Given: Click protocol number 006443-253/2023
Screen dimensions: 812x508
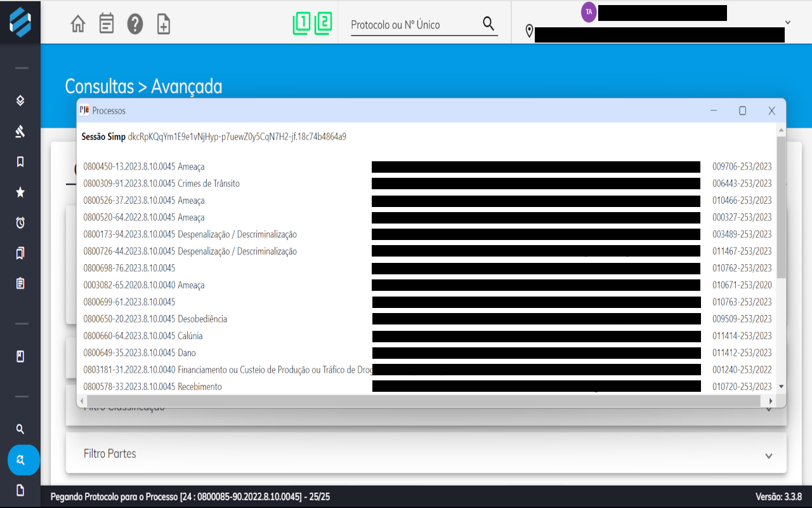Looking at the screenshot, I should (742, 184).
